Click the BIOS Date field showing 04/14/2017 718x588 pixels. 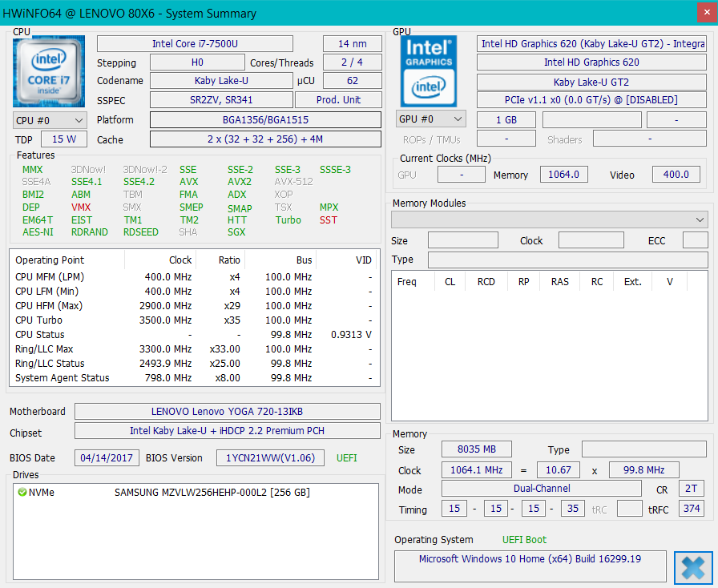click(x=107, y=458)
